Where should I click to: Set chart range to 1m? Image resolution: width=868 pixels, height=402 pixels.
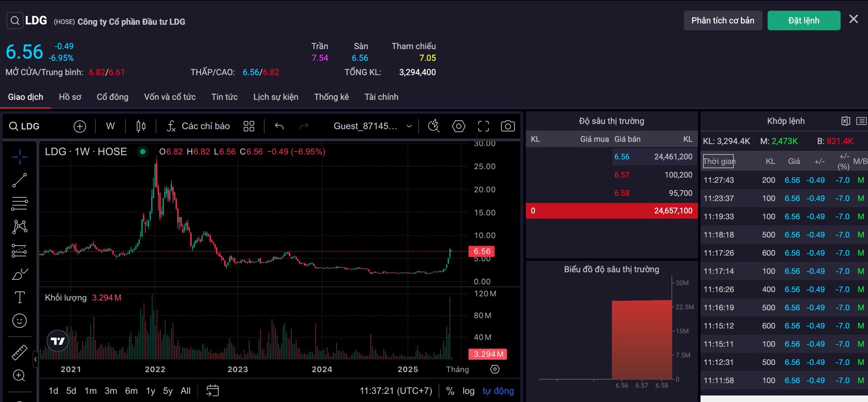[90, 391]
